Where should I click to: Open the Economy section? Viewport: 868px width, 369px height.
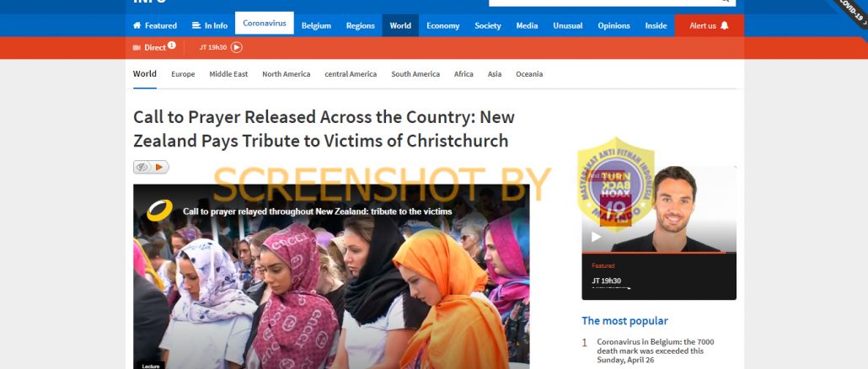[443, 25]
